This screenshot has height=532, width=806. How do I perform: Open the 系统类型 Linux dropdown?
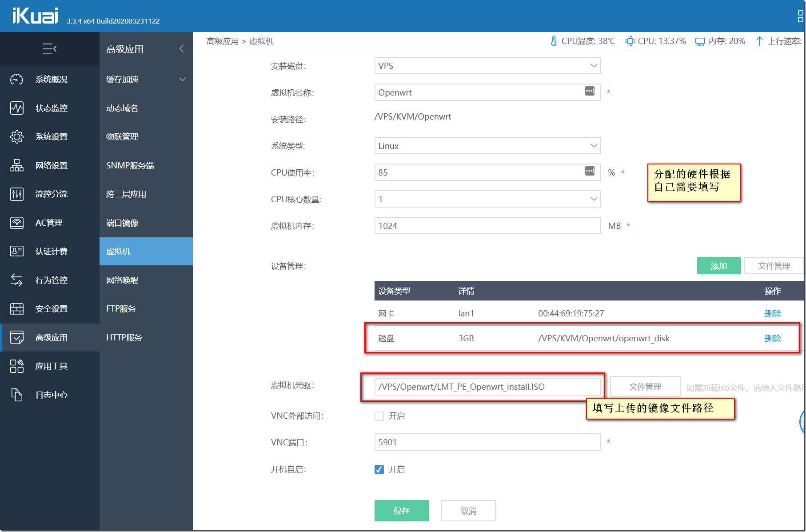tap(487, 146)
